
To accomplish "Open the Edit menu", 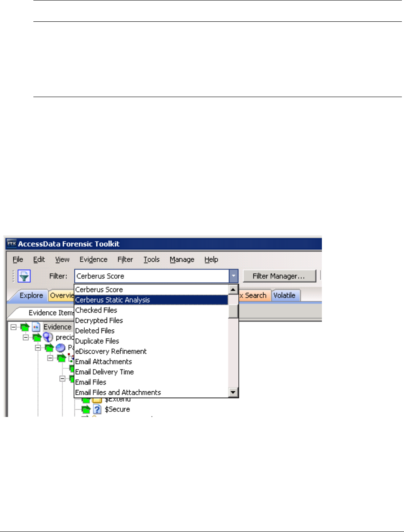I will [39, 260].
